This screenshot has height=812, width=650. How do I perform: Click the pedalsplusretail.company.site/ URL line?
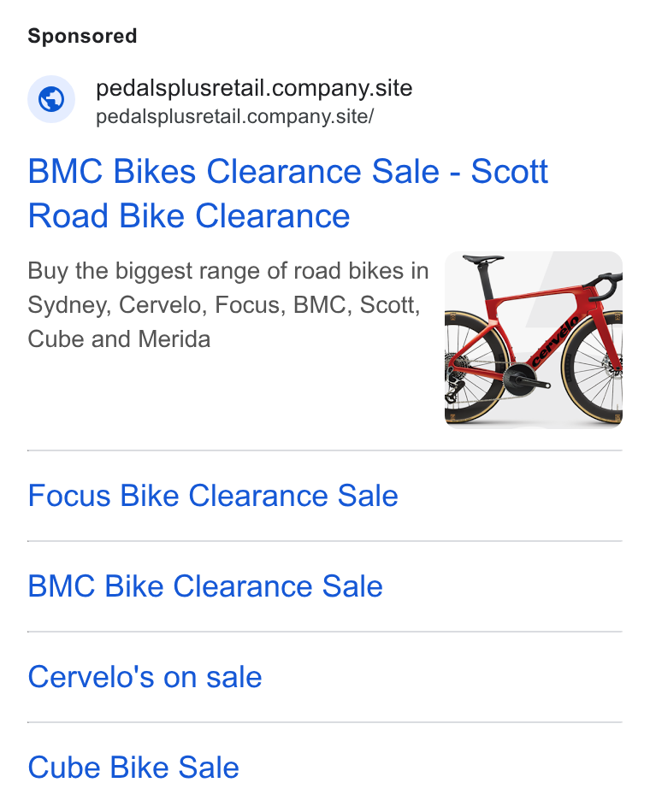pos(235,116)
